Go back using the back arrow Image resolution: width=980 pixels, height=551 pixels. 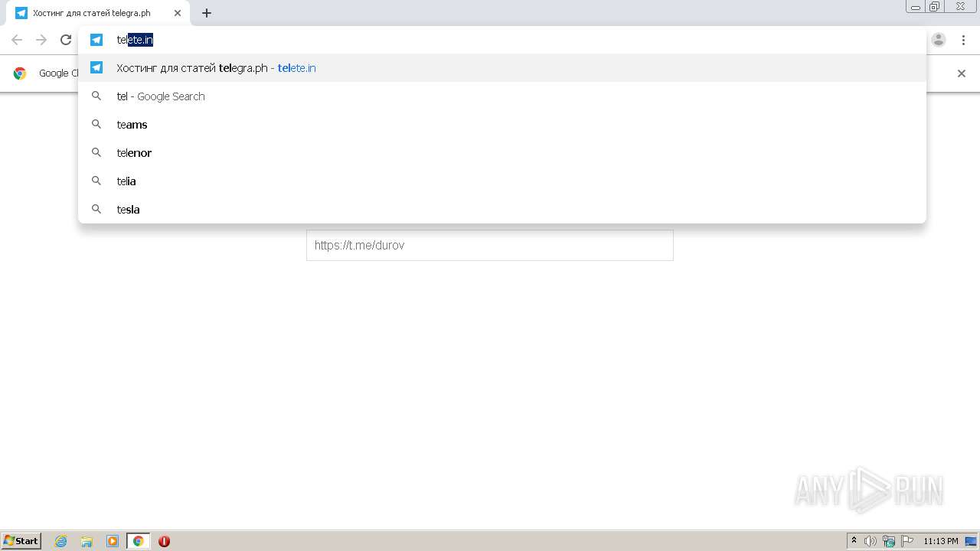coord(17,40)
